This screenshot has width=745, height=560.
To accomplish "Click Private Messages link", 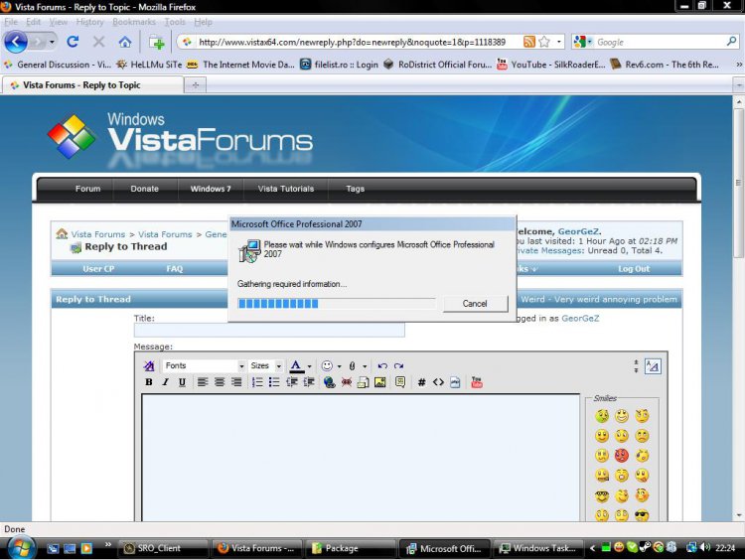I will [x=548, y=251].
